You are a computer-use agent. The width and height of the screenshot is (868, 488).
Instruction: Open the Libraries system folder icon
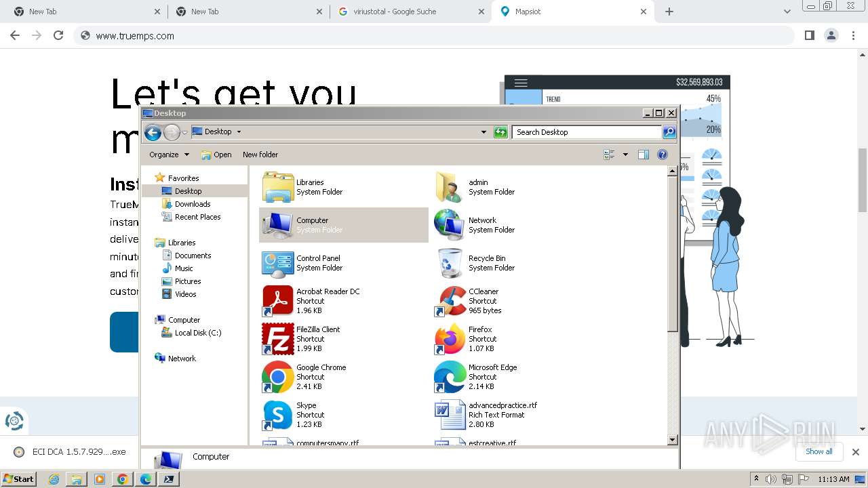click(278, 187)
